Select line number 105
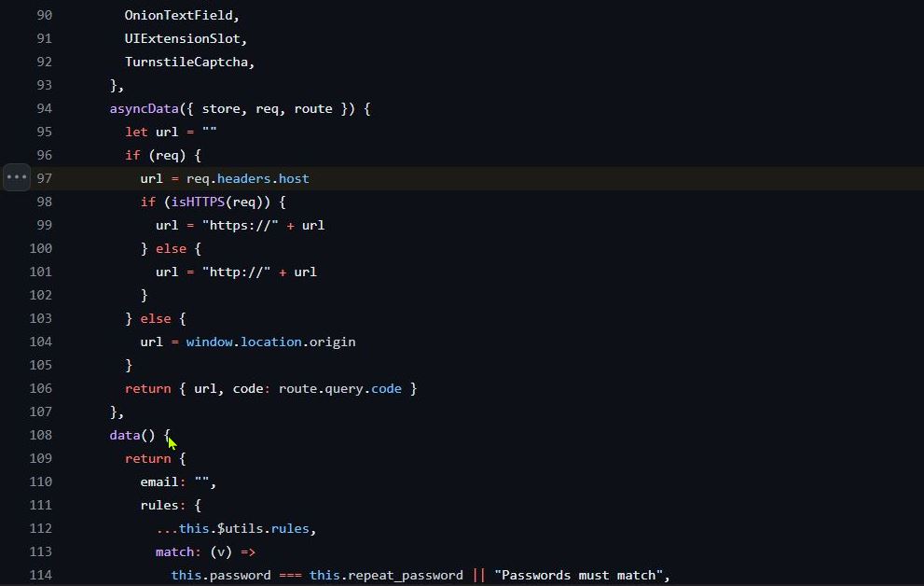The image size is (924, 586). (41, 365)
